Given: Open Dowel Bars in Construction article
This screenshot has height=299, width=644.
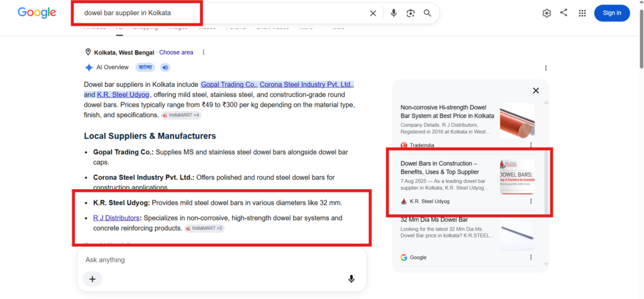Looking at the screenshot, I should point(440,167).
